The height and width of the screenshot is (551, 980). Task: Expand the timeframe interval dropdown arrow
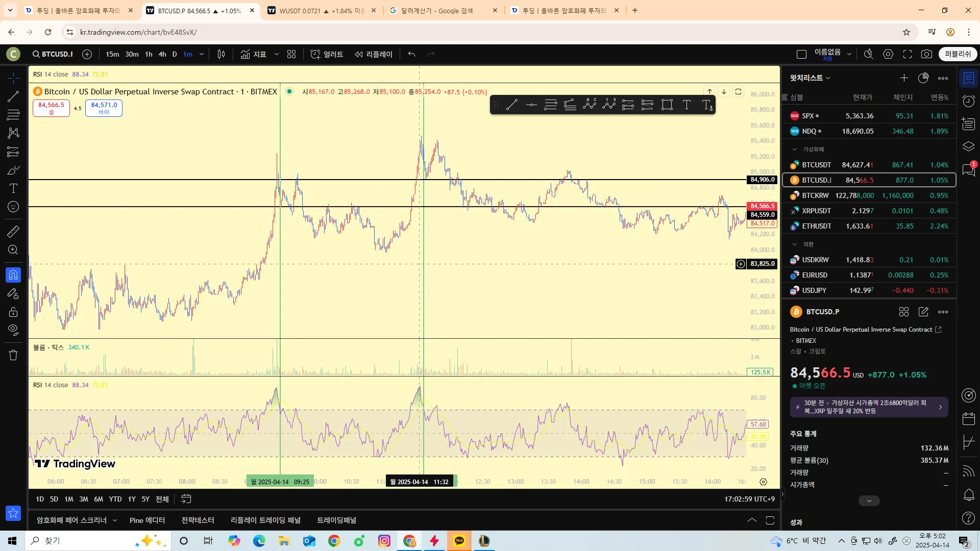click(x=202, y=54)
